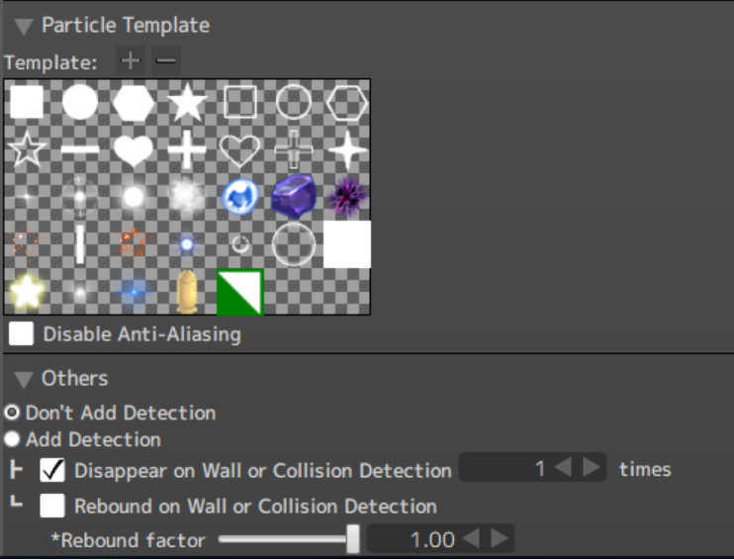Click the plus button to add template

coord(130,61)
